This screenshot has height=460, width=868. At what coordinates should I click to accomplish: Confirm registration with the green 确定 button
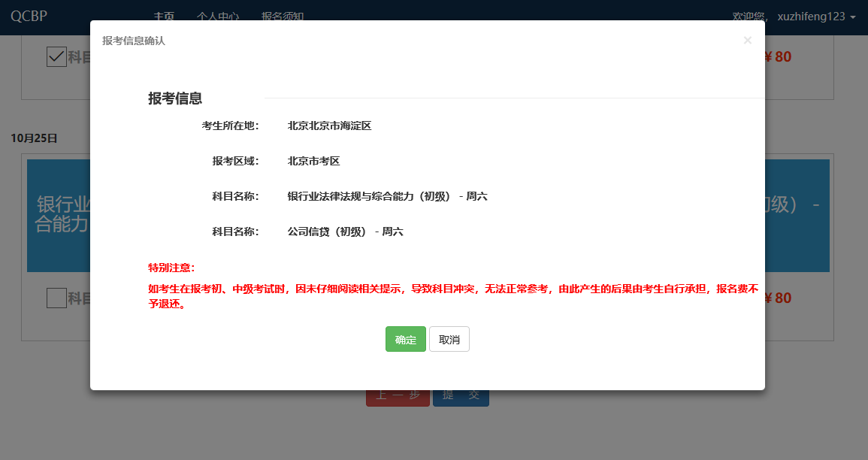405,339
